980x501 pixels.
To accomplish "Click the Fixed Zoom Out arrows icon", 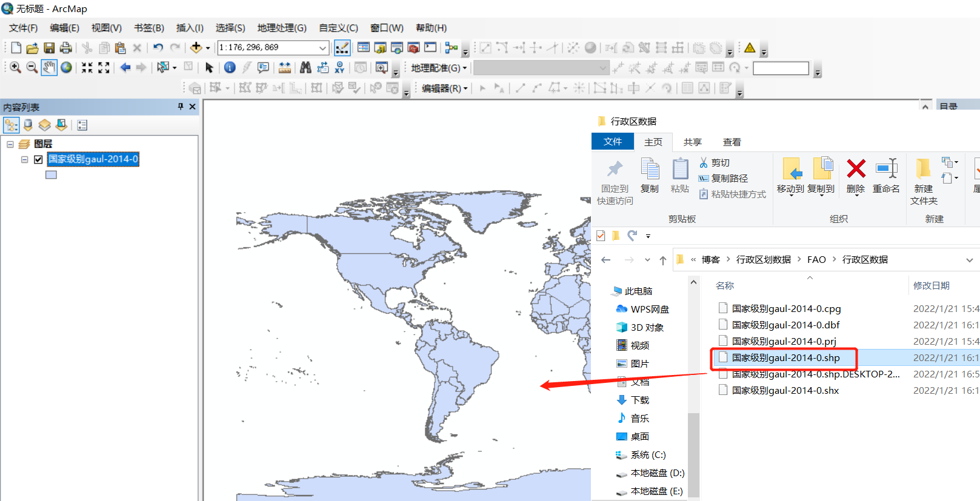I will (x=104, y=67).
